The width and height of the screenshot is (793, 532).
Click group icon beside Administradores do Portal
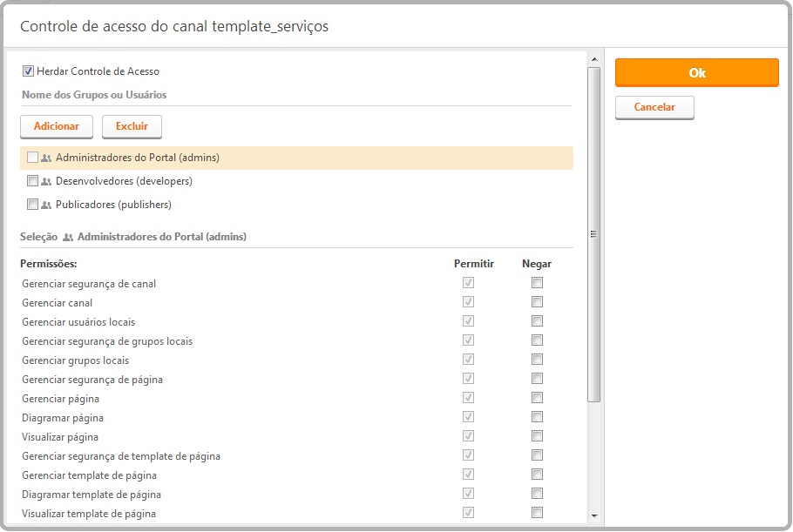coord(46,158)
